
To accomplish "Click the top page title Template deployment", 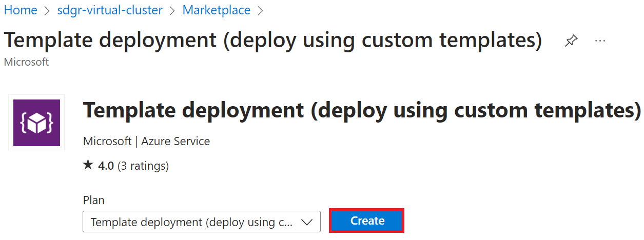I will [272, 41].
